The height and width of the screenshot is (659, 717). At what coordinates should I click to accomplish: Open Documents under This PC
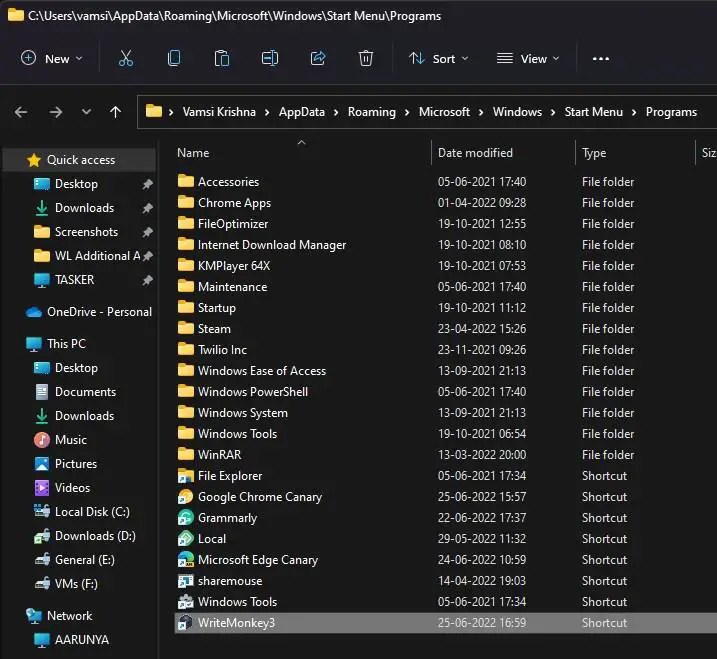(85, 392)
